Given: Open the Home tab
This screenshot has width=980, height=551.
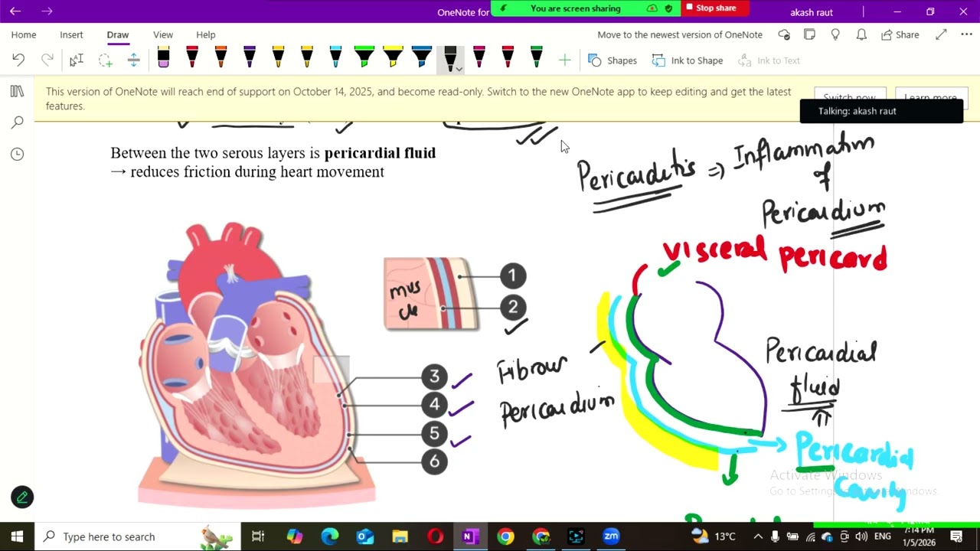Looking at the screenshot, I should [x=24, y=34].
